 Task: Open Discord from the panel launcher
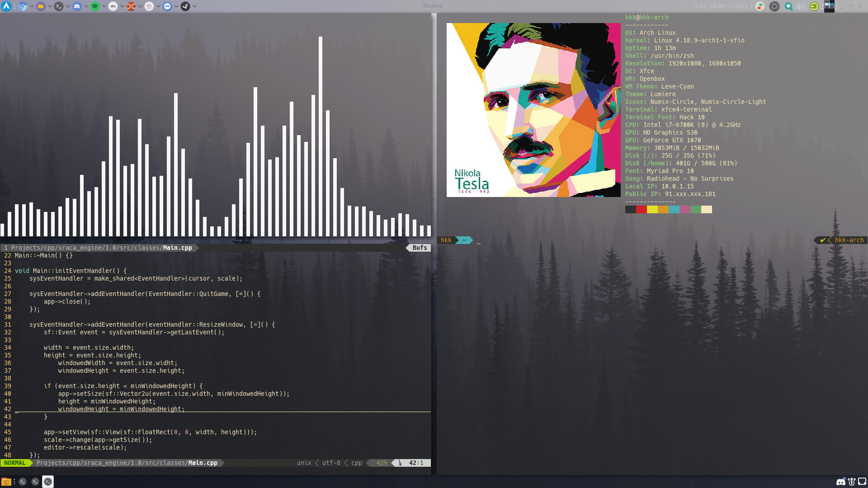coord(77,6)
